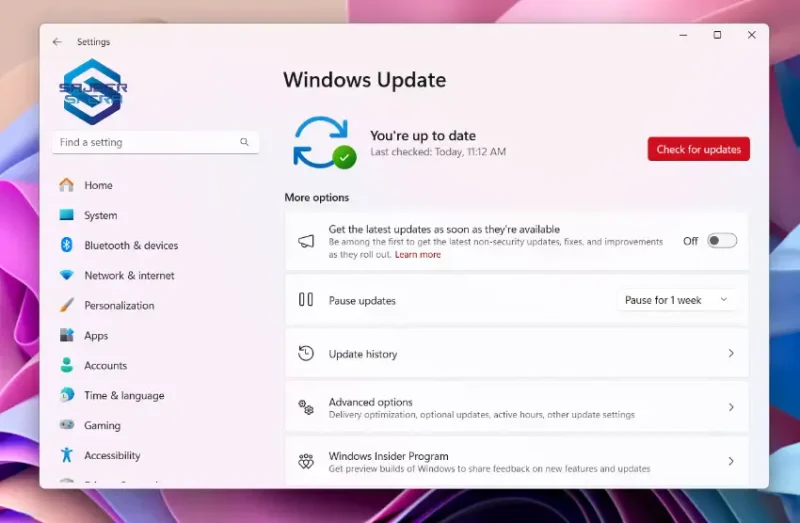The width and height of the screenshot is (800, 523).
Task: Click the search magnifier icon
Action: pos(244,142)
